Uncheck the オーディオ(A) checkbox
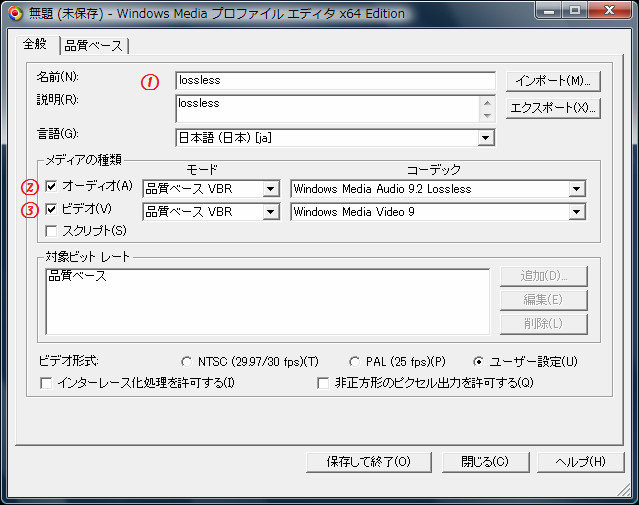The image size is (639, 505). pyautogui.click(x=52, y=186)
